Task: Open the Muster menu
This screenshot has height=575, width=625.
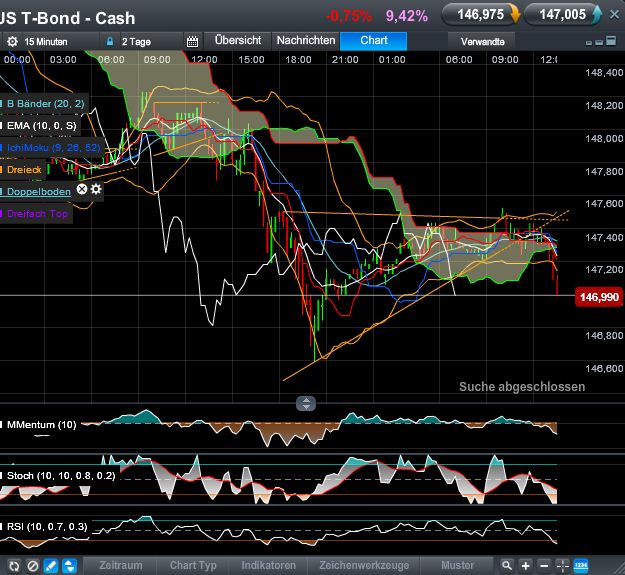Action: 458,565
